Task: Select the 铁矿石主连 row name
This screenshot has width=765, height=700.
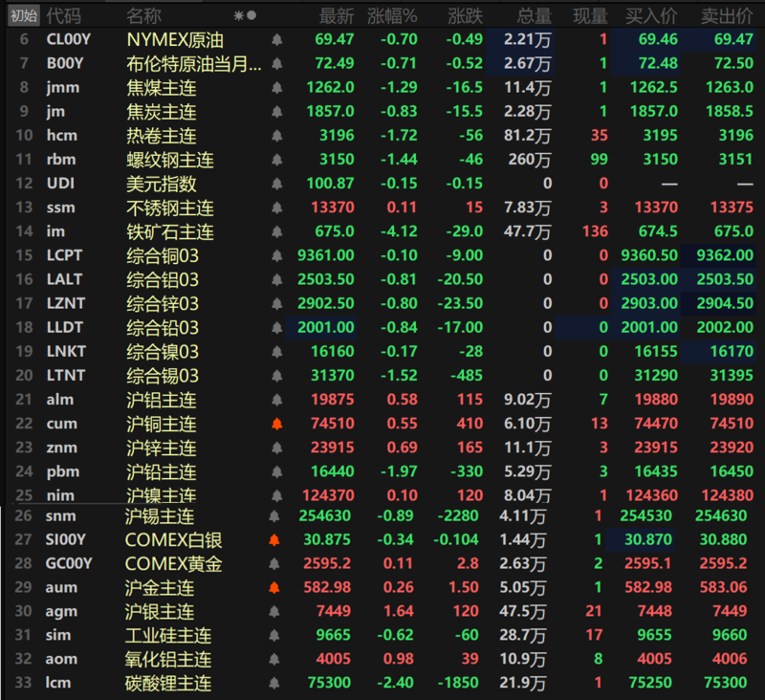Action: pyautogui.click(x=170, y=231)
